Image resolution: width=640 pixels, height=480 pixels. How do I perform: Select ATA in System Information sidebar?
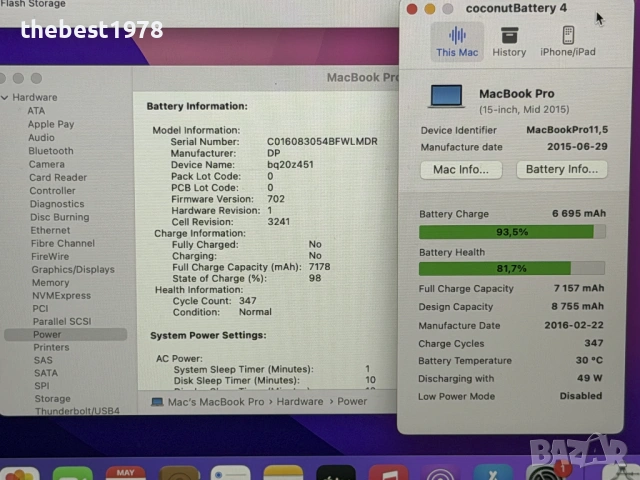pos(36,111)
